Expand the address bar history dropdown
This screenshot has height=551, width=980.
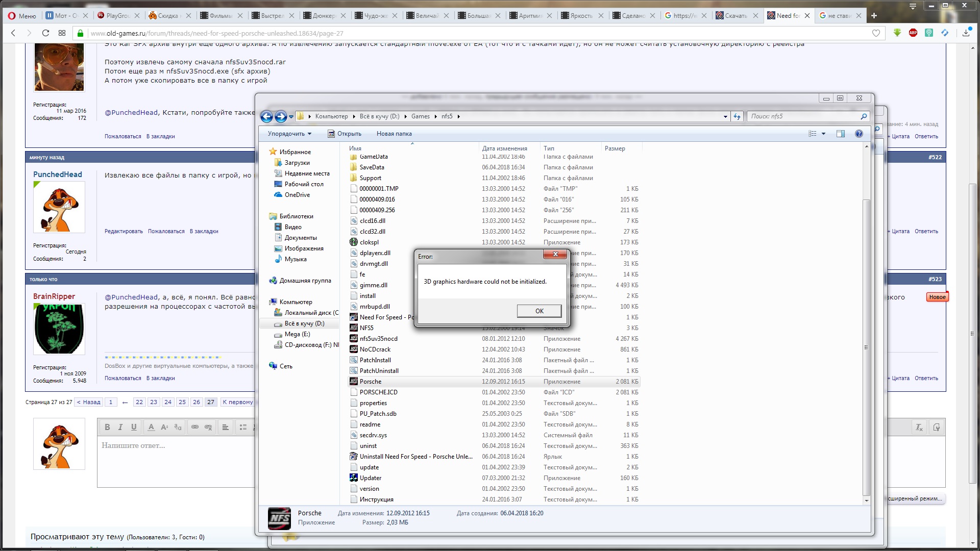pyautogui.click(x=725, y=117)
